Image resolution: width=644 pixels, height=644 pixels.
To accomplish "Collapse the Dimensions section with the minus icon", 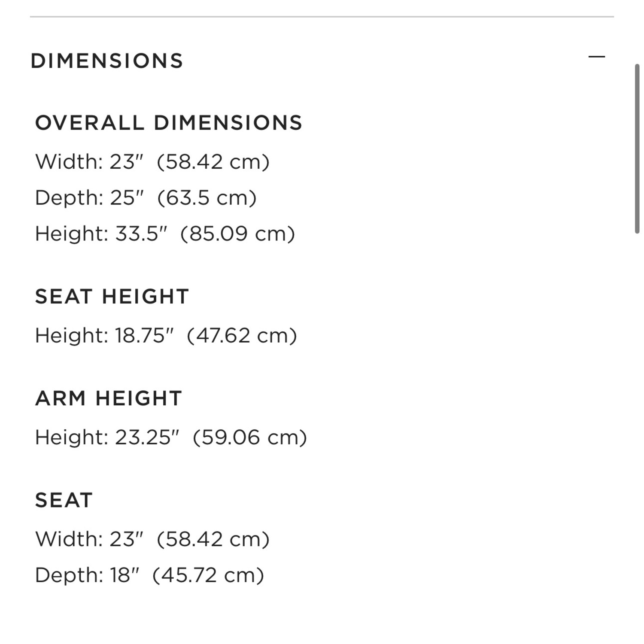I will pos(596,57).
